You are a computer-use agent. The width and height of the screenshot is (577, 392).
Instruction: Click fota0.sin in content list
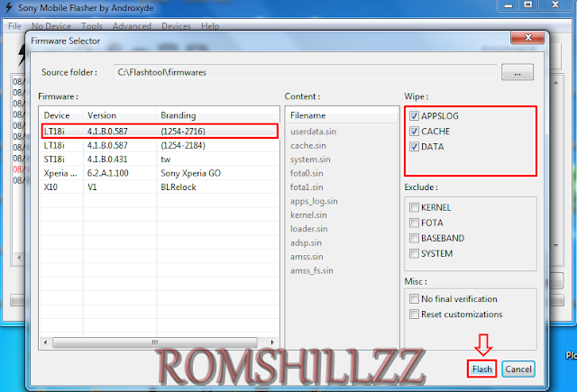coord(307,173)
